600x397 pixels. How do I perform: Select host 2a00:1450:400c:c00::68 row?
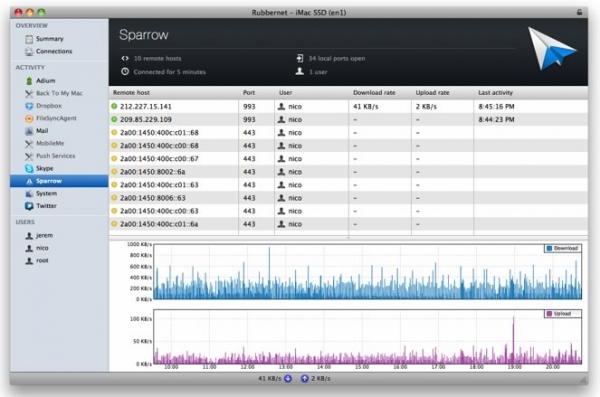pyautogui.click(x=348, y=145)
